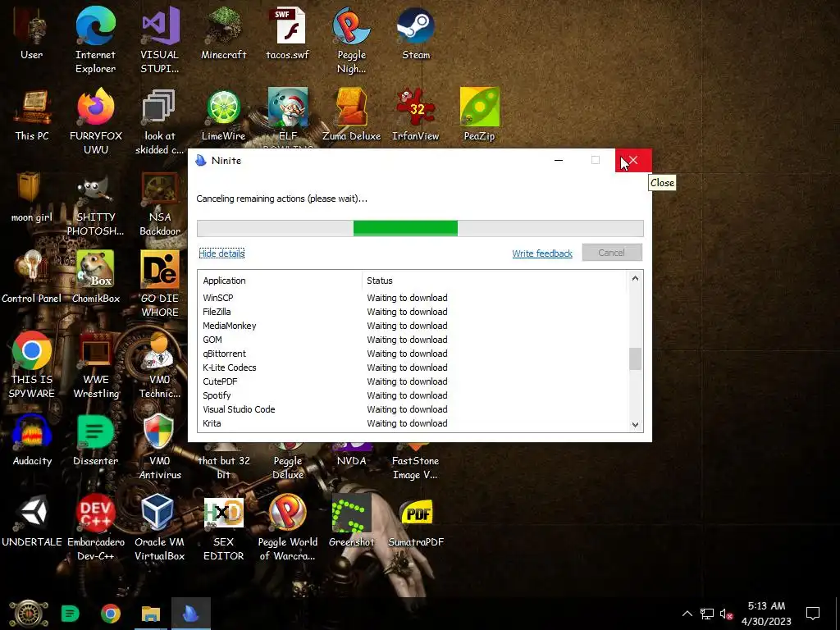
Task: Click the scrollbar thumb in application list
Action: point(635,358)
